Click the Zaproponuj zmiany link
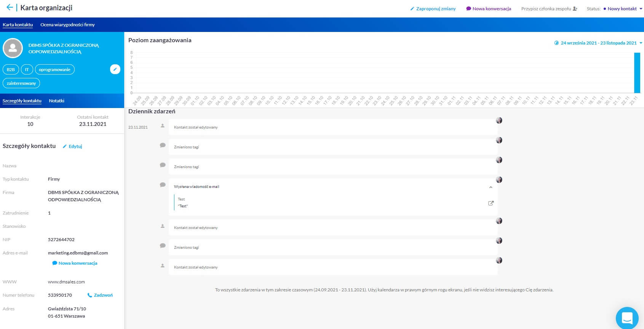644x329 pixels. [x=433, y=9]
